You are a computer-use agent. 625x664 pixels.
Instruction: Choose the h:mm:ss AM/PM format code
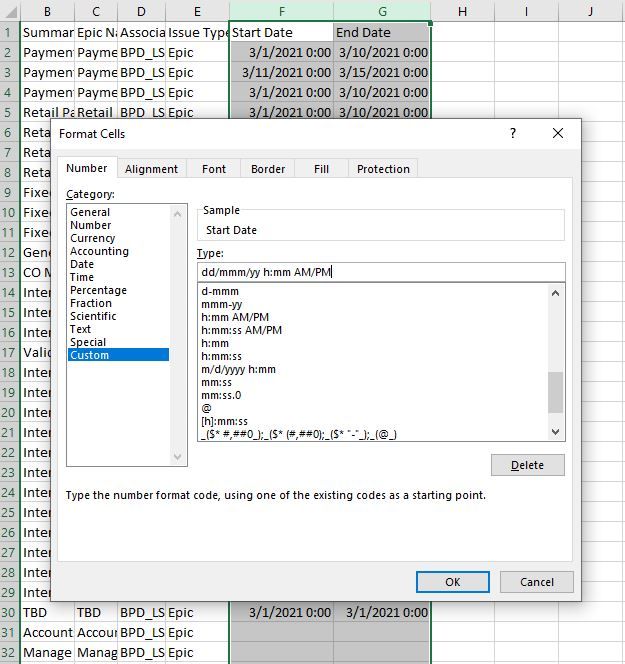(x=373, y=330)
